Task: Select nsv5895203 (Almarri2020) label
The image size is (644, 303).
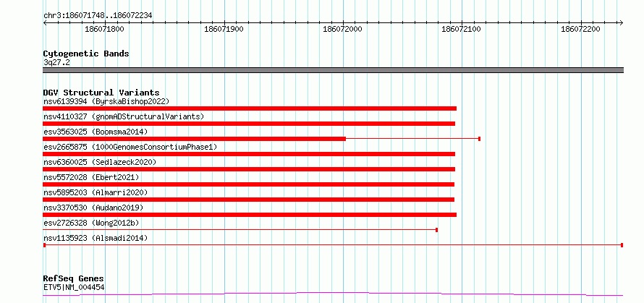Action: 96,192
